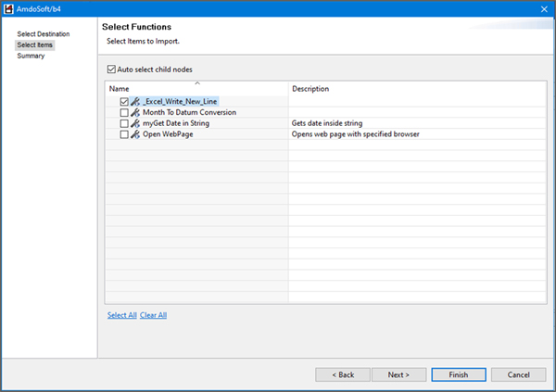
Task: Select the Select Items wizard step
Action: coord(35,45)
